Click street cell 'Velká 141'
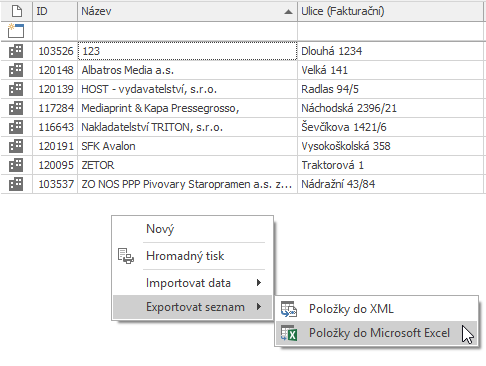The width and height of the screenshot is (486, 366). point(390,70)
